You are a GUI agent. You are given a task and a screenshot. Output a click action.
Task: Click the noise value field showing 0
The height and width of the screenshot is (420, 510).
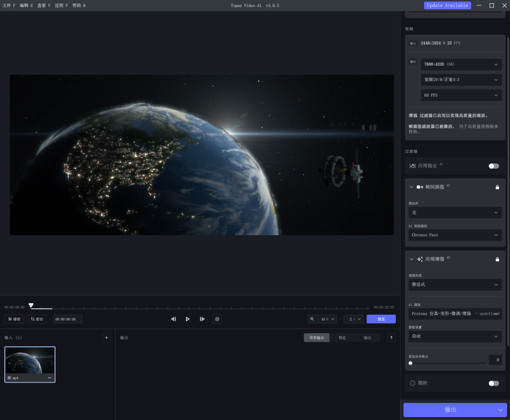point(495,360)
